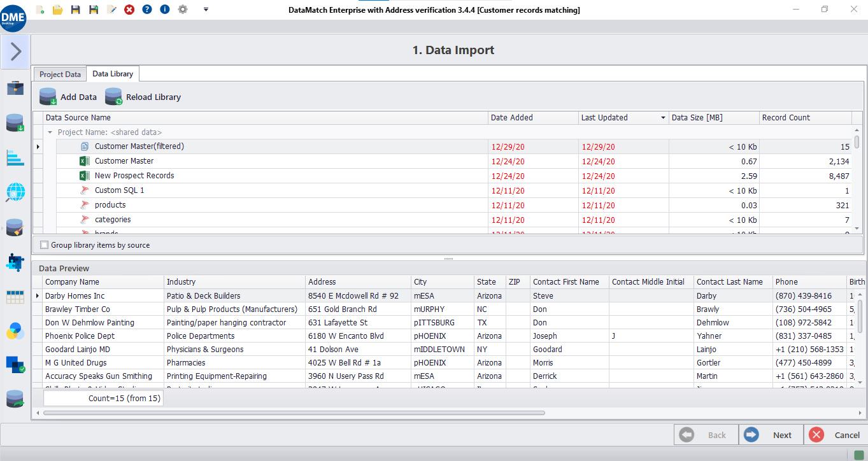Click the database export icon in sidebar
The width and height of the screenshot is (868, 461).
pos(15,399)
